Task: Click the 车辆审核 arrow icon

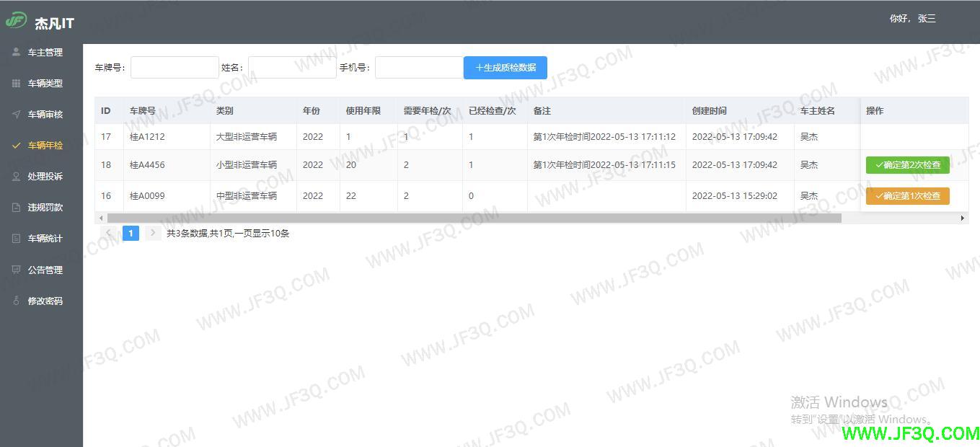Action: pyautogui.click(x=16, y=115)
